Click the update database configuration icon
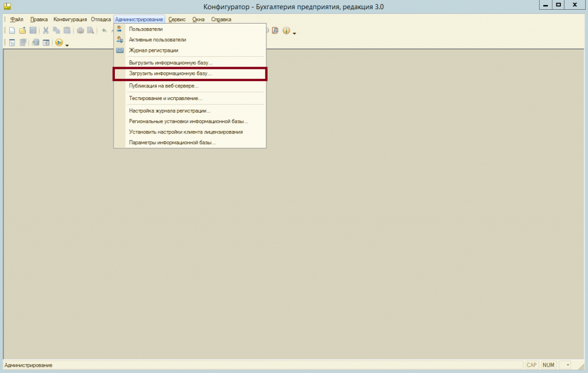Viewport: 588px width, 373px height. [x=36, y=43]
